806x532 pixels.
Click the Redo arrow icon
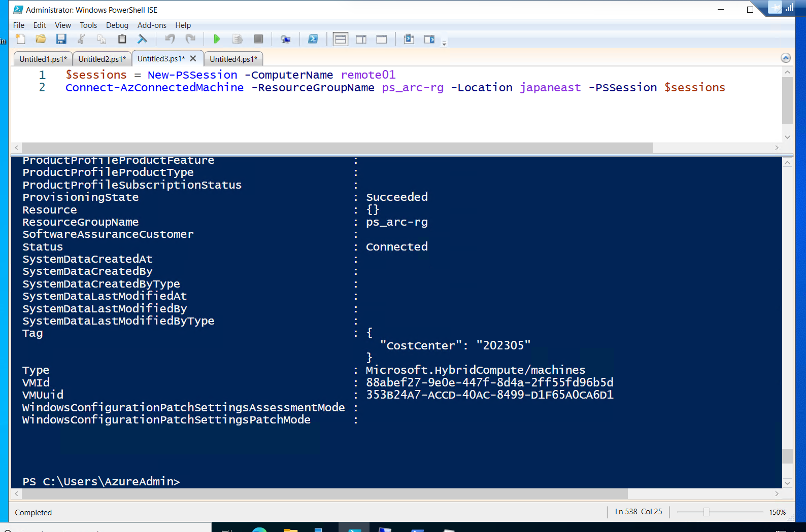tap(190, 39)
